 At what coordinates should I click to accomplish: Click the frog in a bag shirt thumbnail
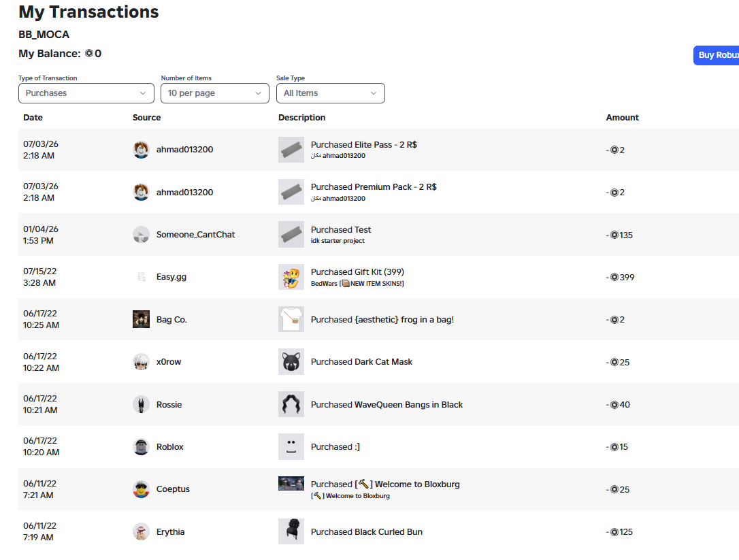pos(291,320)
